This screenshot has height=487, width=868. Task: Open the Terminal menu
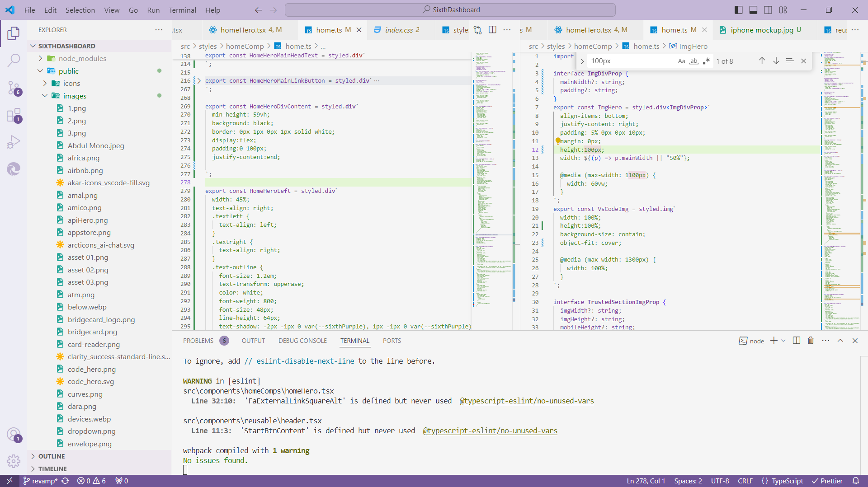tap(182, 10)
